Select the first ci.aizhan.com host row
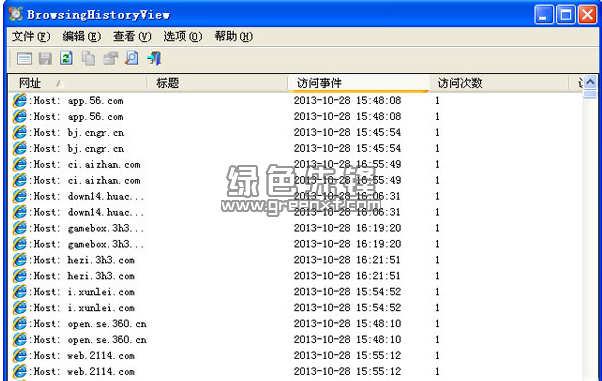 pyautogui.click(x=295, y=164)
